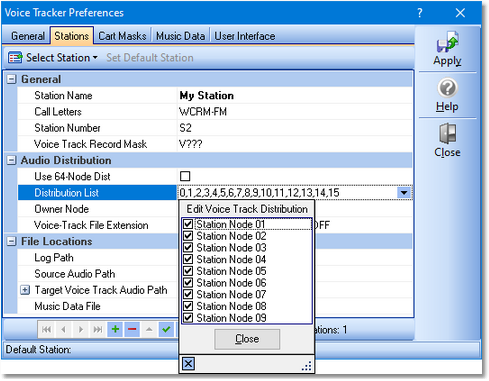Uncheck Station Node 09
489x381 pixels.
point(188,317)
